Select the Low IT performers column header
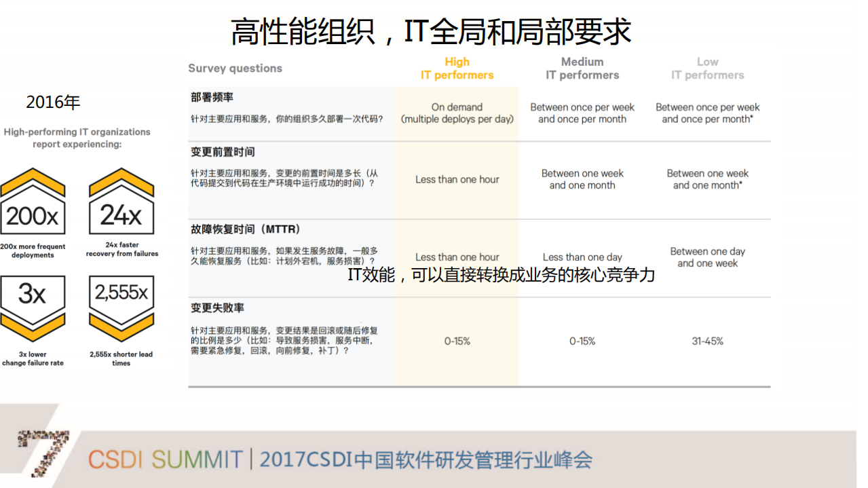Image resolution: width=868 pixels, height=488 pixels. pos(708,68)
